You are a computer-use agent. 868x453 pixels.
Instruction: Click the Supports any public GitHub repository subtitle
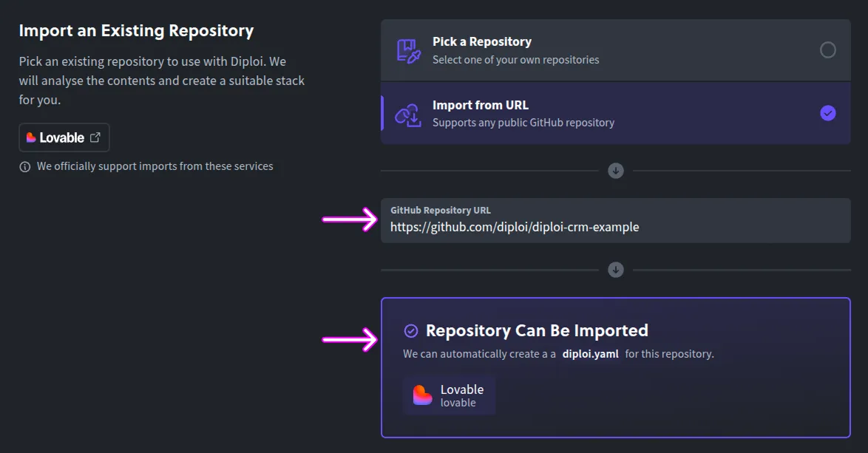[x=523, y=123]
